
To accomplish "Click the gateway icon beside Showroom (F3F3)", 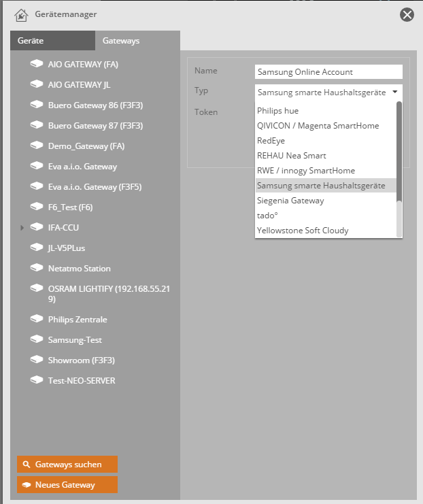I will (x=37, y=360).
